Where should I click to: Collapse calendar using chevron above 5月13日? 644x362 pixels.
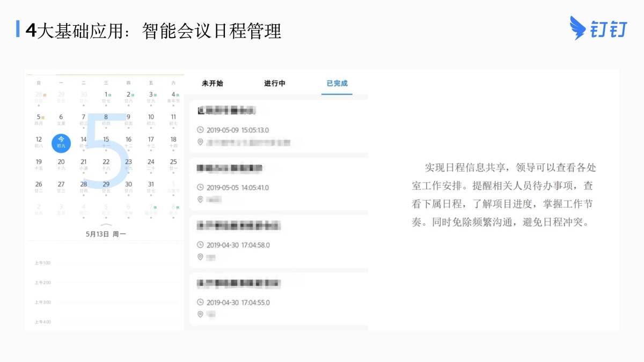(106, 225)
